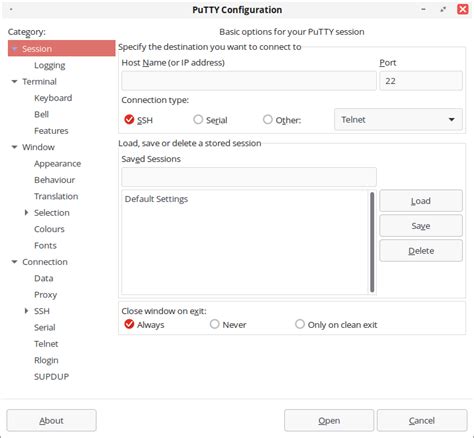Expand the Selection subcategory arrow
Viewport: 474px width, 438px height.
pyautogui.click(x=26, y=212)
